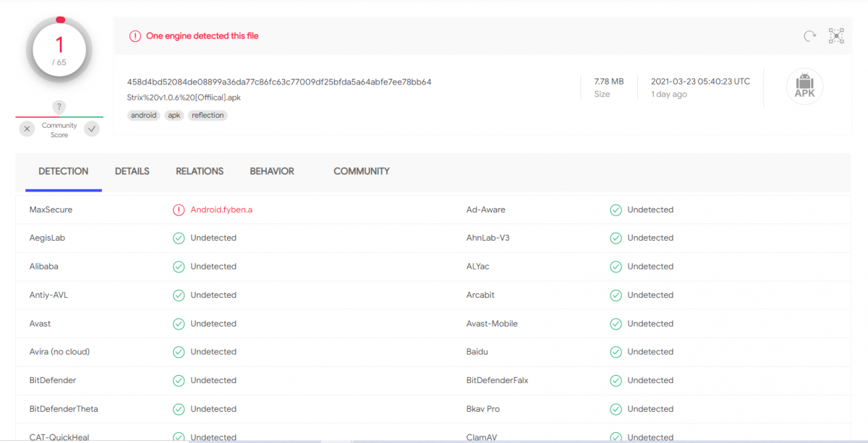Click the community score question mark icon
Image resolution: width=868 pixels, height=443 pixels.
[x=59, y=107]
